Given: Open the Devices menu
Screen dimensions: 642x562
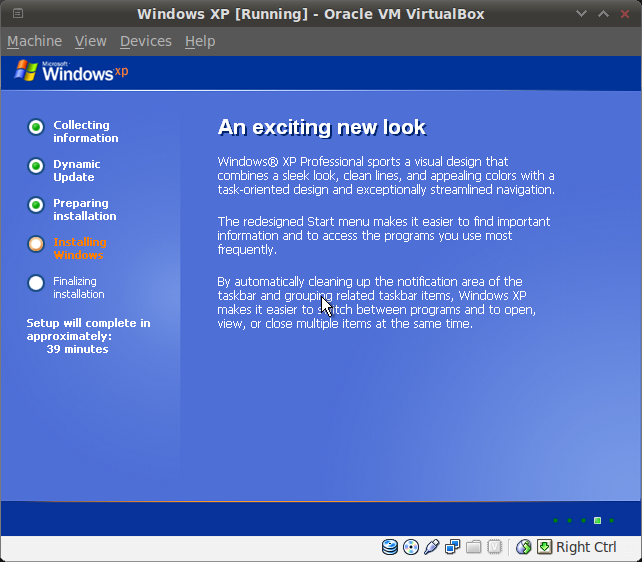Looking at the screenshot, I should coord(146,41).
